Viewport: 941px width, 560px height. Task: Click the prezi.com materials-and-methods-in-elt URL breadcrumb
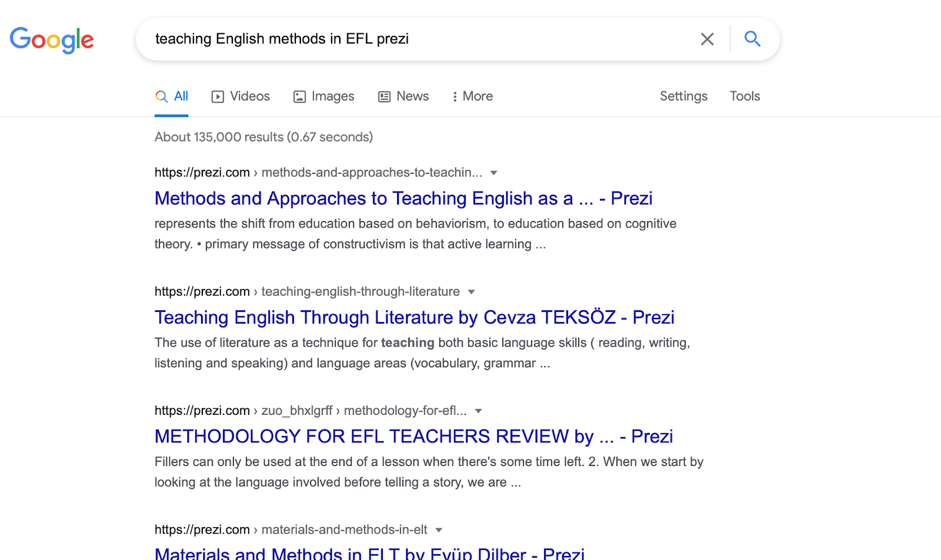(x=291, y=529)
